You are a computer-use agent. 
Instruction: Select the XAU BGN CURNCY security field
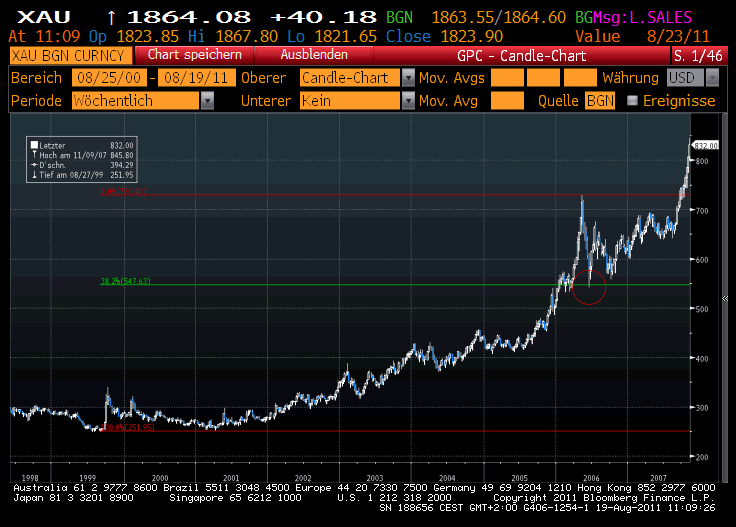point(69,55)
